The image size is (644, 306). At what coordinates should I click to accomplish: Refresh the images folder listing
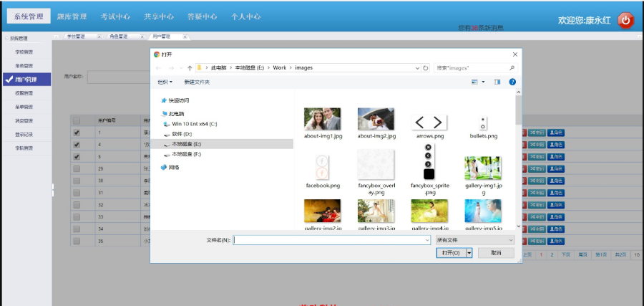426,68
